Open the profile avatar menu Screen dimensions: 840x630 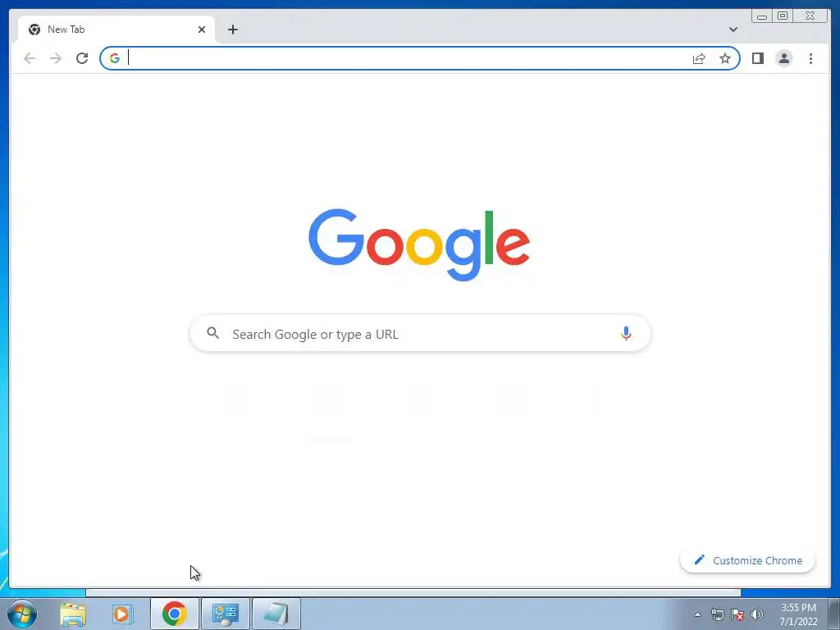[x=783, y=58]
